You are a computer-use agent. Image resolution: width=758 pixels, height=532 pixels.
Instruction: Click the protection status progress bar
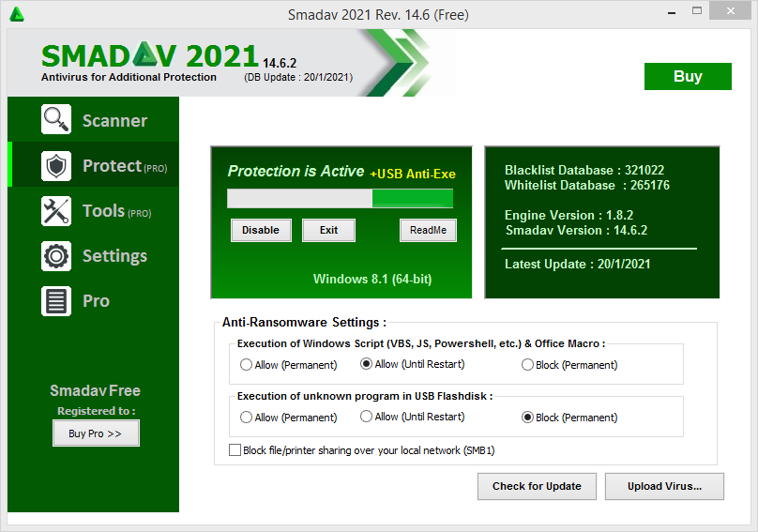(x=340, y=198)
